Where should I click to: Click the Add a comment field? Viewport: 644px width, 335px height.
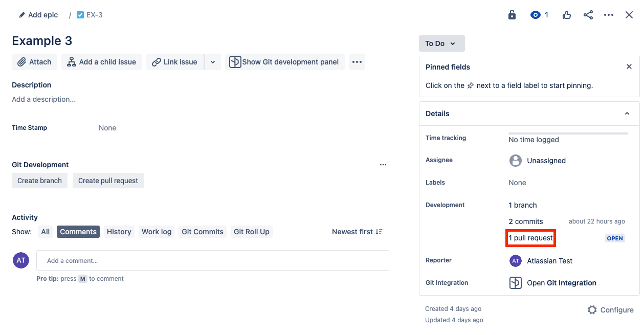pyautogui.click(x=212, y=260)
